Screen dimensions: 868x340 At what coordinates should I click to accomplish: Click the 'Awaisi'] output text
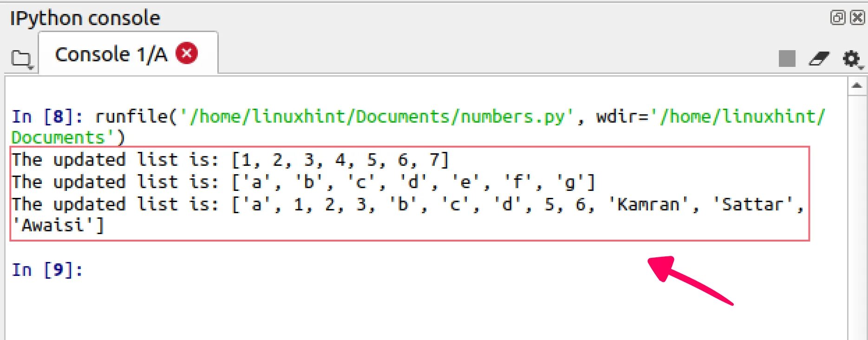point(58,226)
